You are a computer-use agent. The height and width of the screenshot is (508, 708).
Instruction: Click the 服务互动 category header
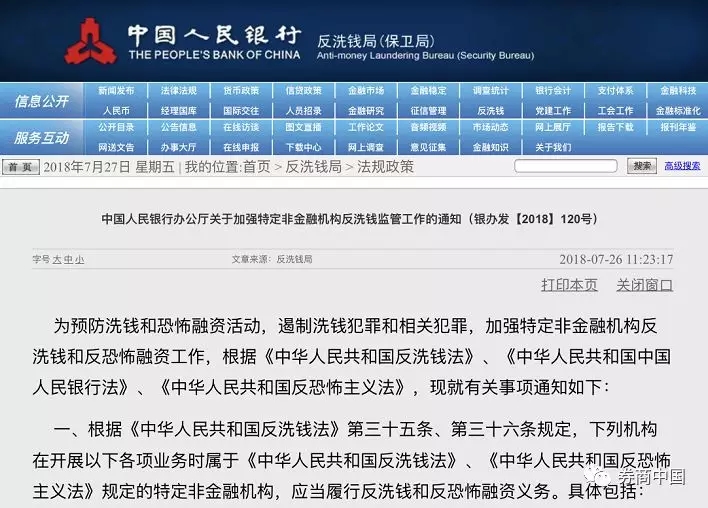point(42,137)
